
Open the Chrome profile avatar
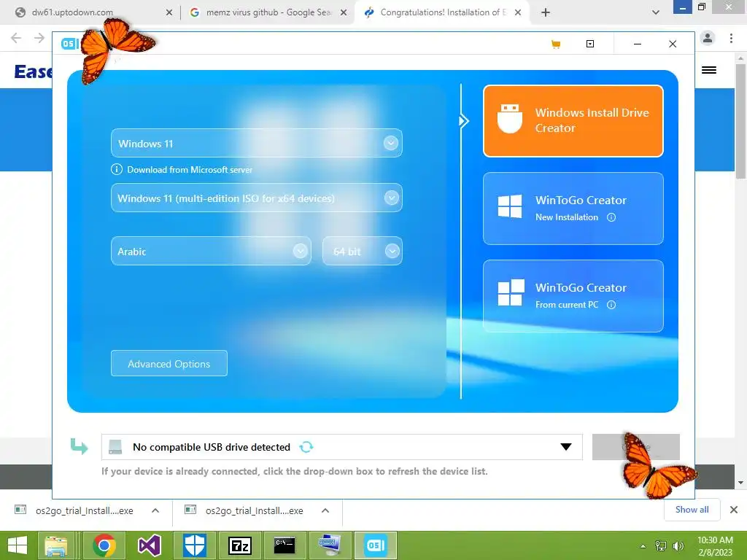708,38
